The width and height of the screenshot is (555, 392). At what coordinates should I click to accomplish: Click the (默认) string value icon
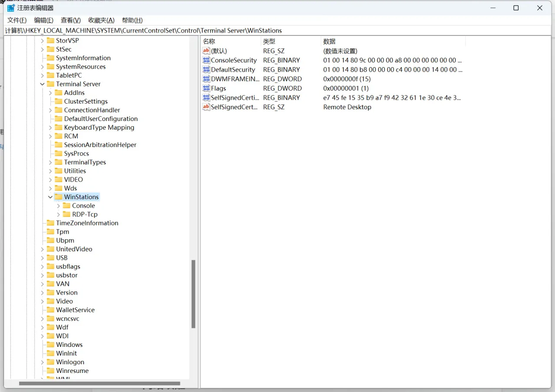pyautogui.click(x=206, y=51)
